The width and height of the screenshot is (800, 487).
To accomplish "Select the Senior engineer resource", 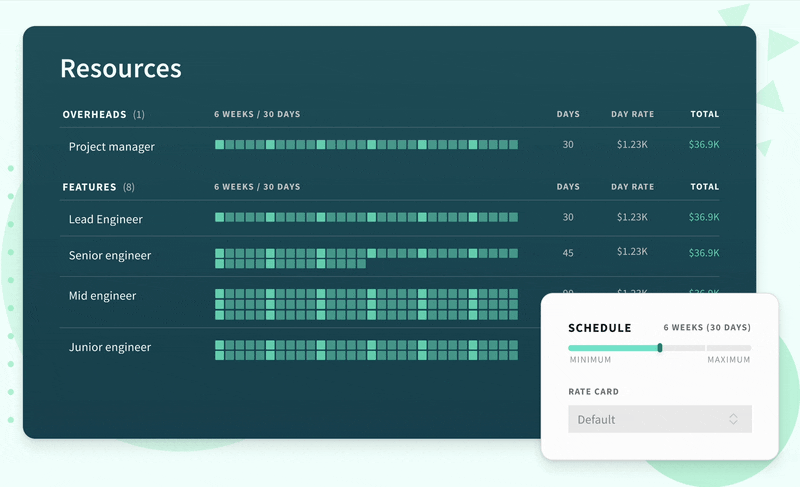I will click(x=110, y=256).
